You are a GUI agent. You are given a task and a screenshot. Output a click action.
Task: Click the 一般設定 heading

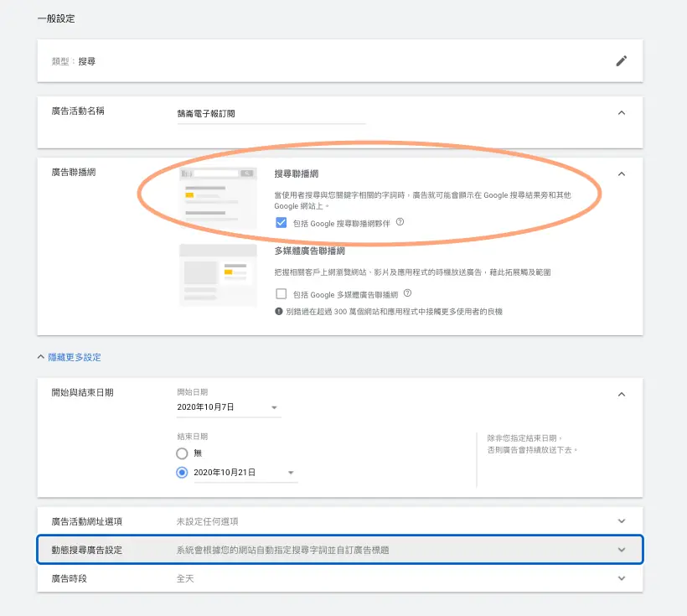point(56,18)
